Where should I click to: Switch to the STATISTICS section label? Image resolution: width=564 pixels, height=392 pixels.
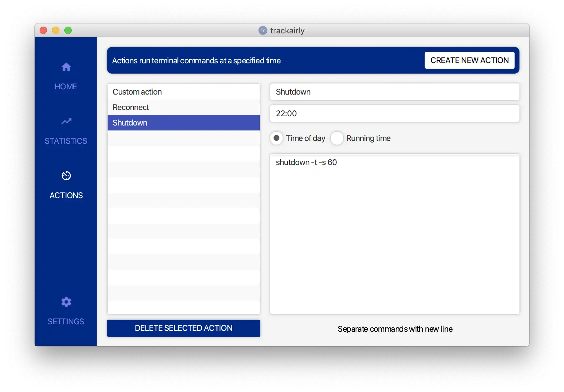tap(66, 141)
